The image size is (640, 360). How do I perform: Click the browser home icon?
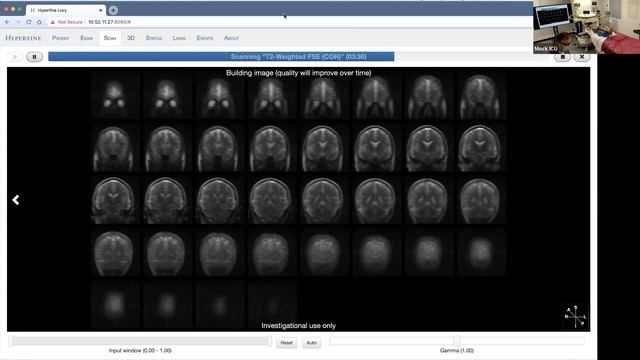pyautogui.click(x=39, y=22)
